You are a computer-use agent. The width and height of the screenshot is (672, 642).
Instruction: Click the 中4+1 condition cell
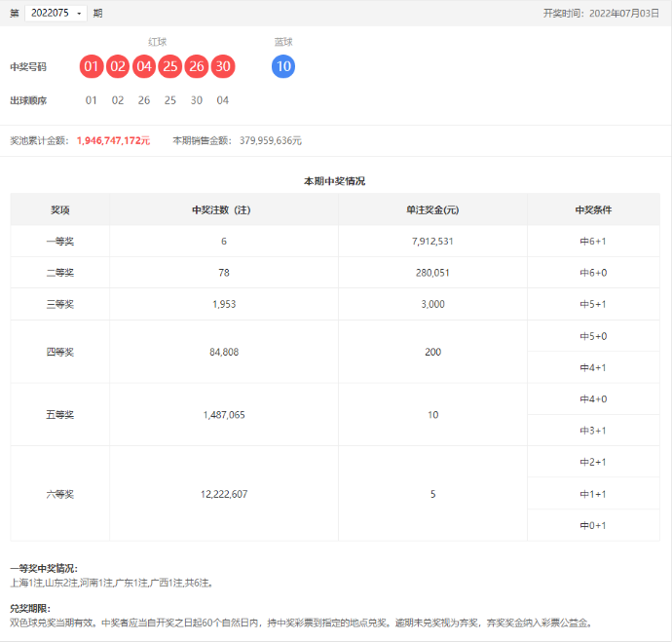593,367
